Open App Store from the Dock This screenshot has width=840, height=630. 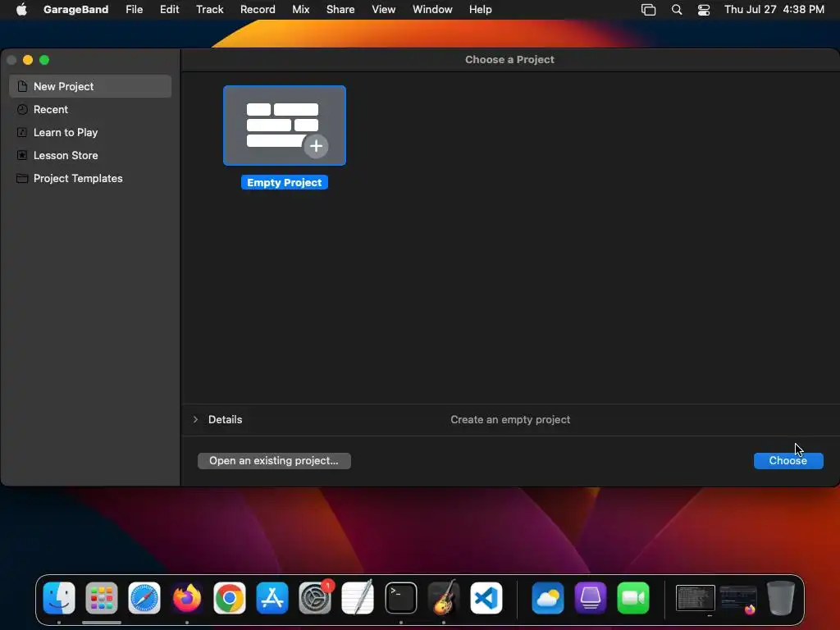click(x=272, y=598)
